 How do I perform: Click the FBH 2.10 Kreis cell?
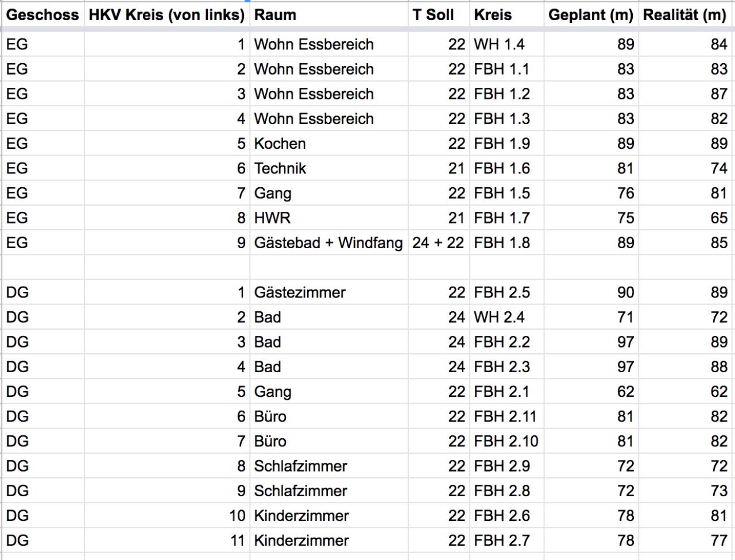507,441
